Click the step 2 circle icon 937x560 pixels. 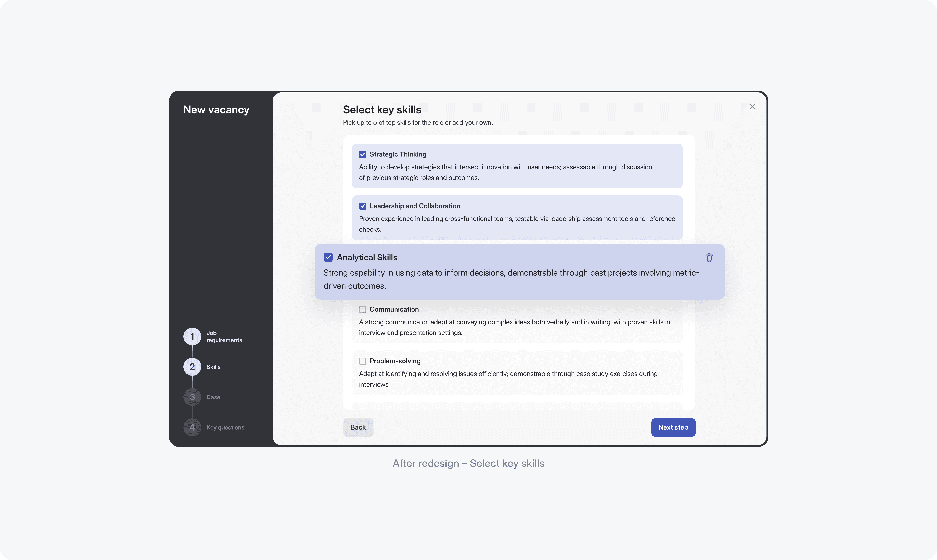192,367
